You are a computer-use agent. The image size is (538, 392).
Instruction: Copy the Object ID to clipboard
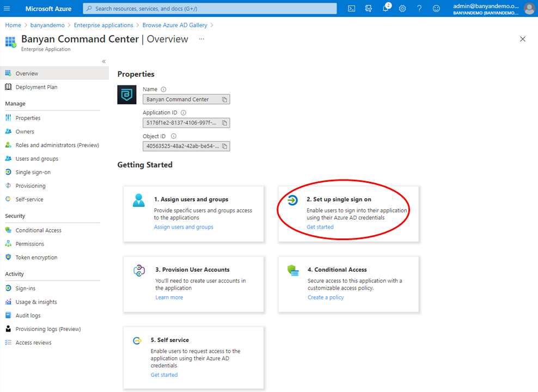[x=224, y=146]
